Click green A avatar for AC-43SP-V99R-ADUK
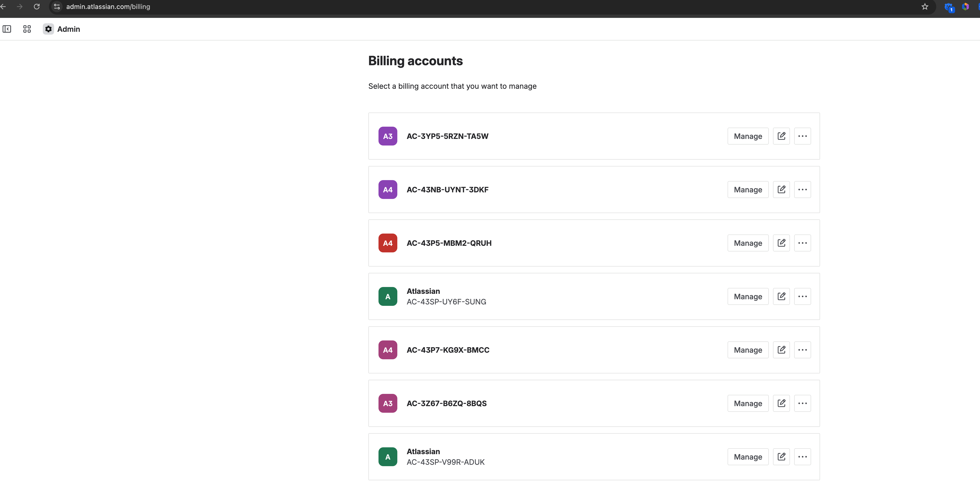The image size is (980, 485). (388, 457)
